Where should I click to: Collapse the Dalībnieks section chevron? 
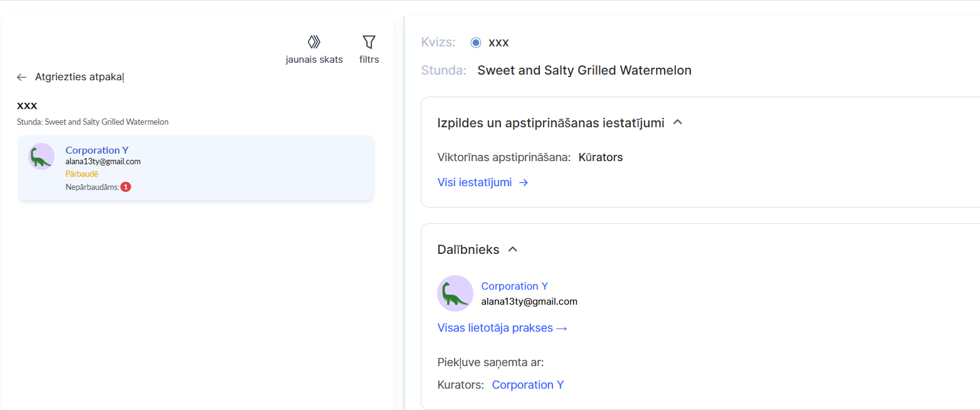point(513,249)
